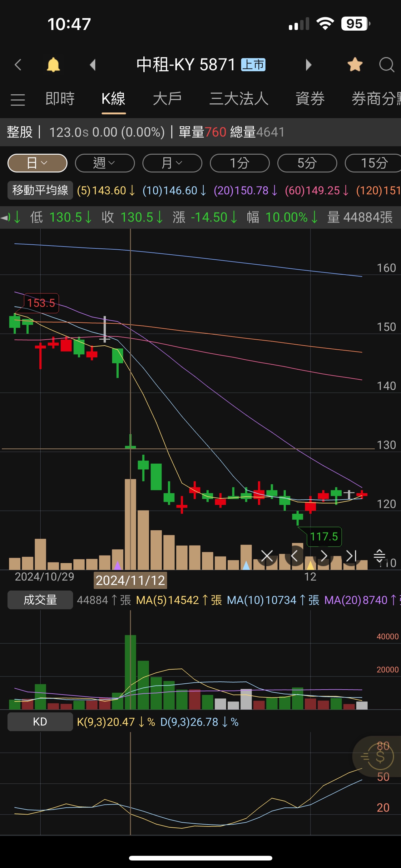Switch to 資券 tab
401x868 pixels.
(310, 99)
